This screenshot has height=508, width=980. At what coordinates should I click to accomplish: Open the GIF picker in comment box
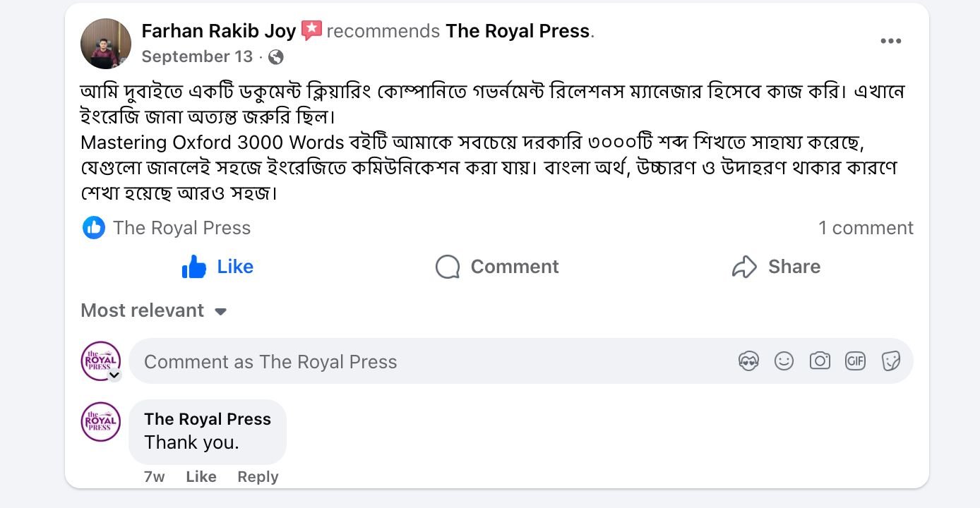coord(855,361)
